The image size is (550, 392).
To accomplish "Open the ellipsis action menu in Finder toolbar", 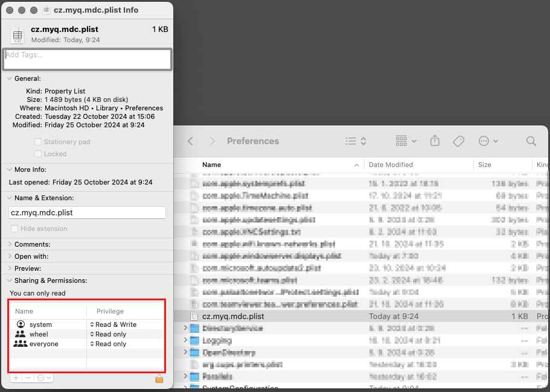I will pyautogui.click(x=487, y=141).
